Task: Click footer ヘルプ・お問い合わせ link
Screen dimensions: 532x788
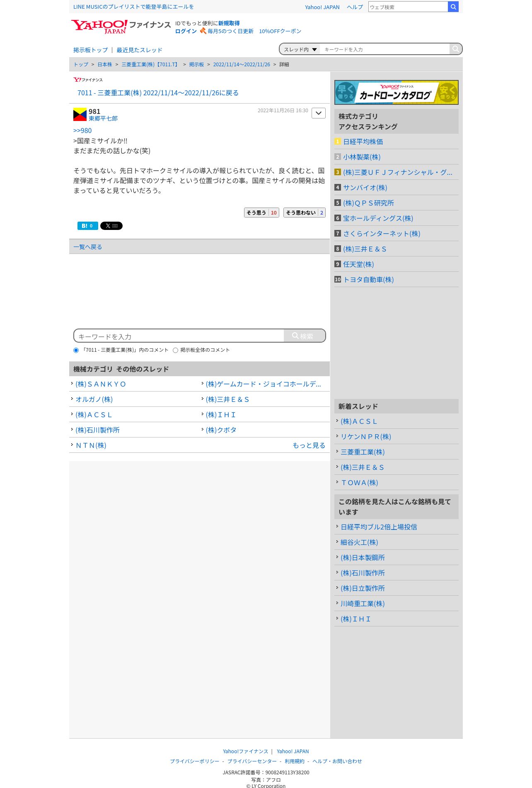Action: [x=337, y=761]
